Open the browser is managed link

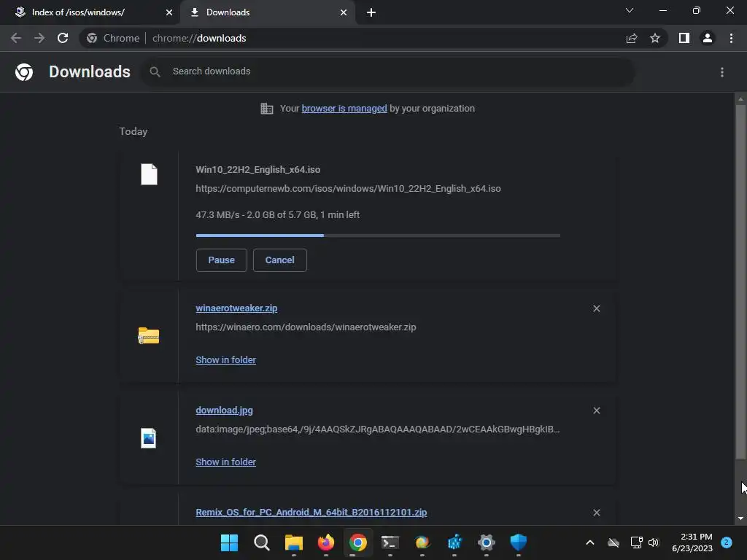click(344, 109)
